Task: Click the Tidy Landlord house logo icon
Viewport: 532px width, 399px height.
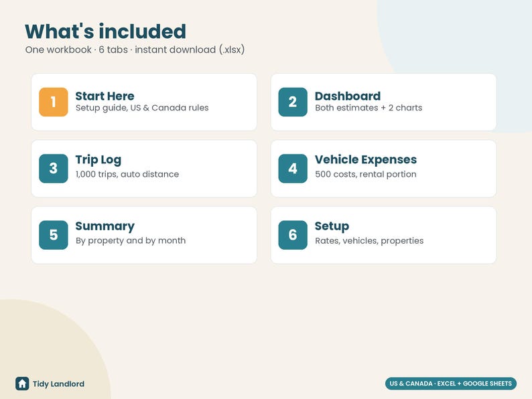Action: (22, 384)
